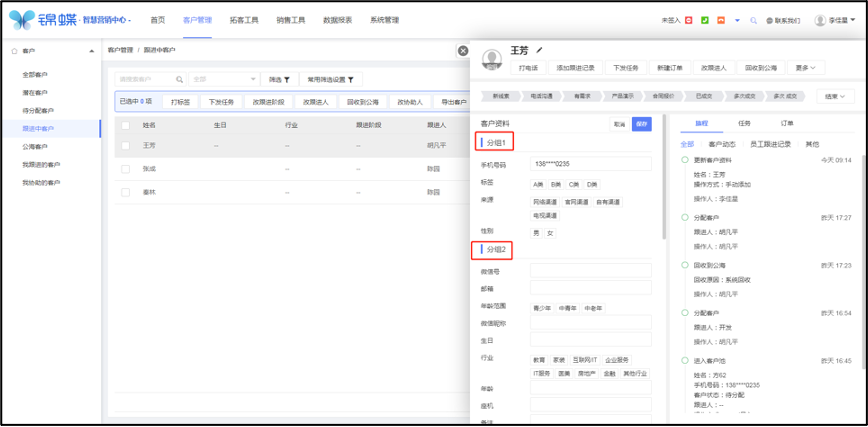The width and height of the screenshot is (868, 427).
Task: Select the 电话沟通 stage step
Action: pos(541,96)
